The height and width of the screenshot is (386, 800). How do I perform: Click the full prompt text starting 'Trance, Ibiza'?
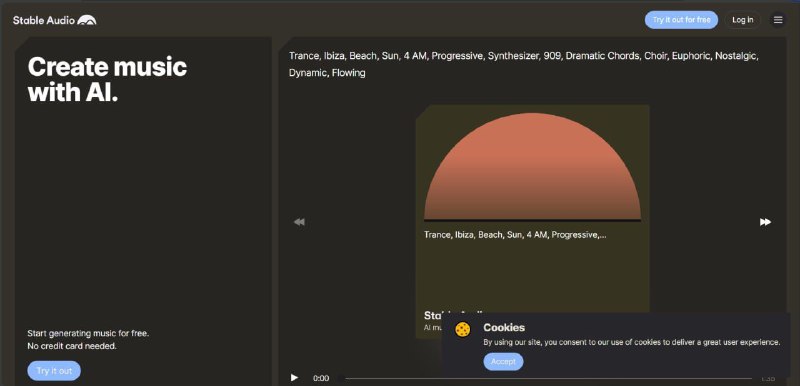click(x=523, y=64)
